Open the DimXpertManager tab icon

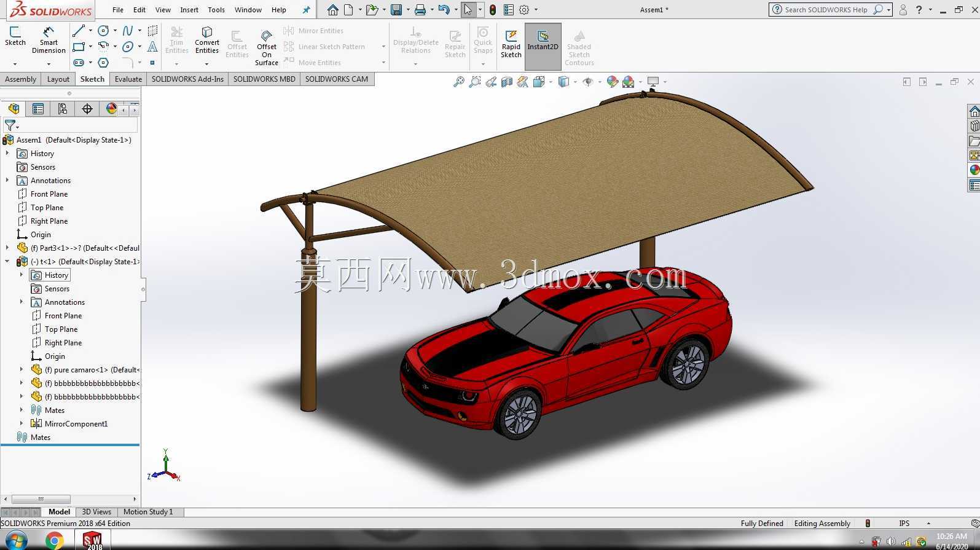click(x=87, y=109)
